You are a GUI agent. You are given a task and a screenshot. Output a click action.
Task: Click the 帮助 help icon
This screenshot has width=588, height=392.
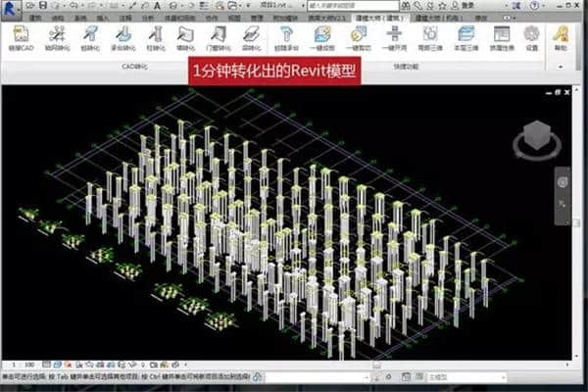[561, 38]
